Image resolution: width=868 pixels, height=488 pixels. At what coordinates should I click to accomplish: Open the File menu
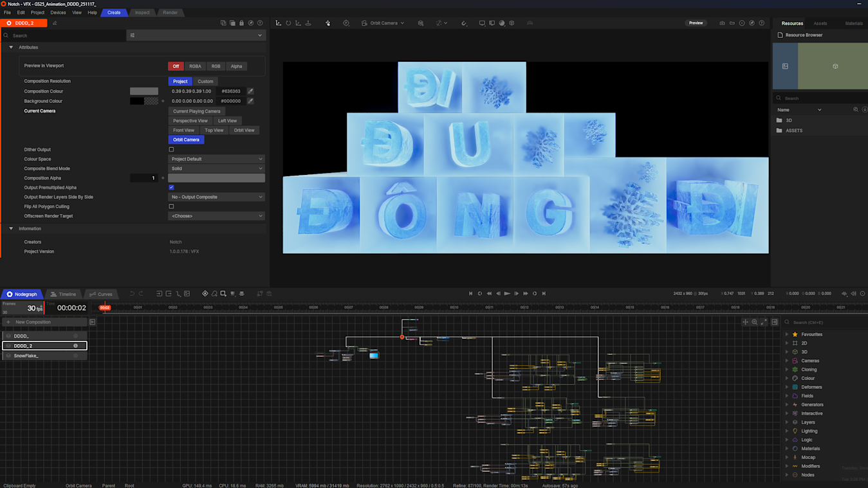tap(7, 12)
